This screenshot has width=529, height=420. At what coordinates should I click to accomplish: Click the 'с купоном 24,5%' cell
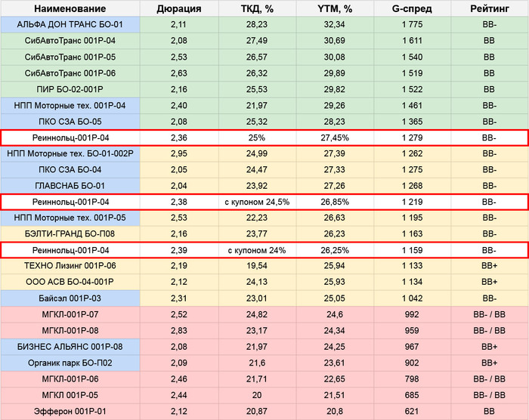tap(258, 202)
